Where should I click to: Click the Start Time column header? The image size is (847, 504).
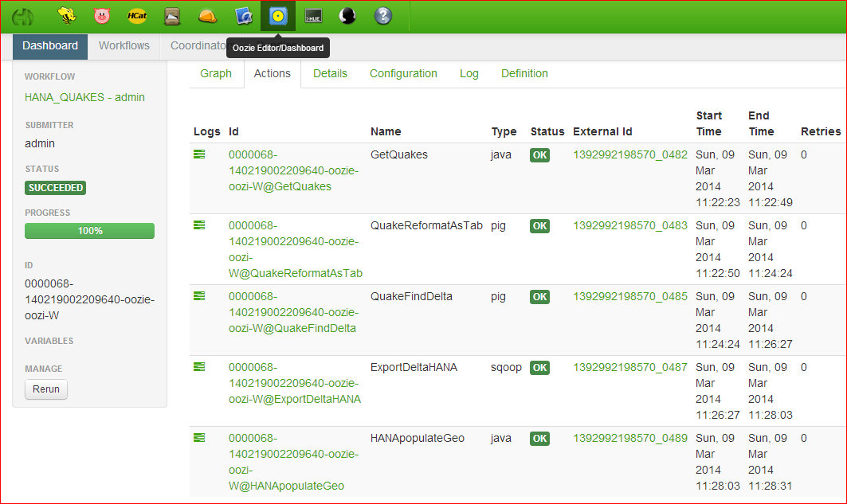tap(708, 123)
